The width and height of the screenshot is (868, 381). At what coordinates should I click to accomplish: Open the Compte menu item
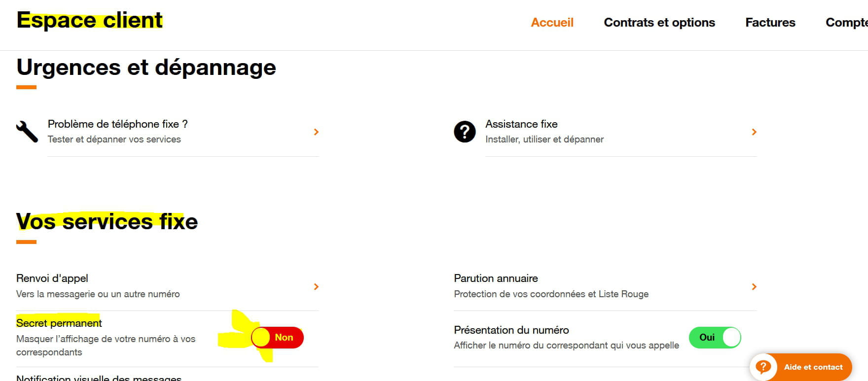(847, 22)
